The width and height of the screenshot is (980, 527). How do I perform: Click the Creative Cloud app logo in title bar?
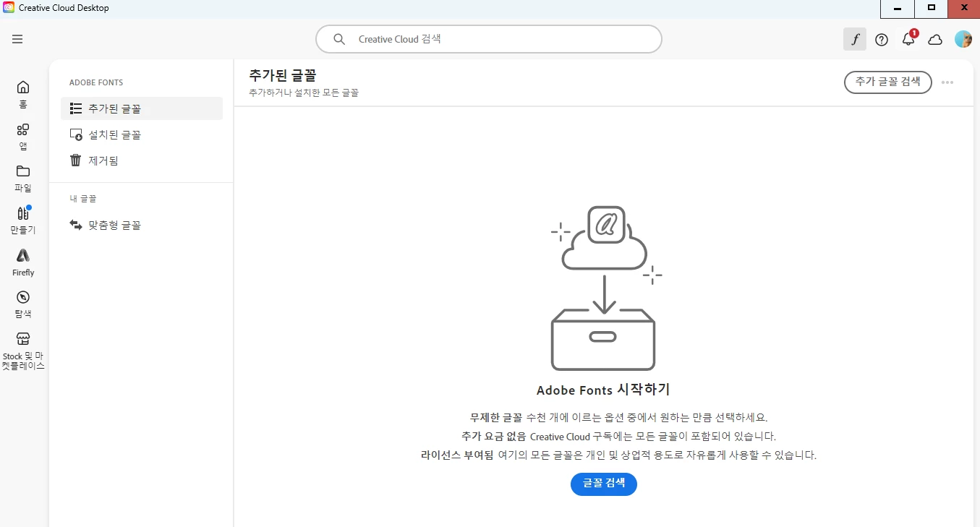pos(9,8)
